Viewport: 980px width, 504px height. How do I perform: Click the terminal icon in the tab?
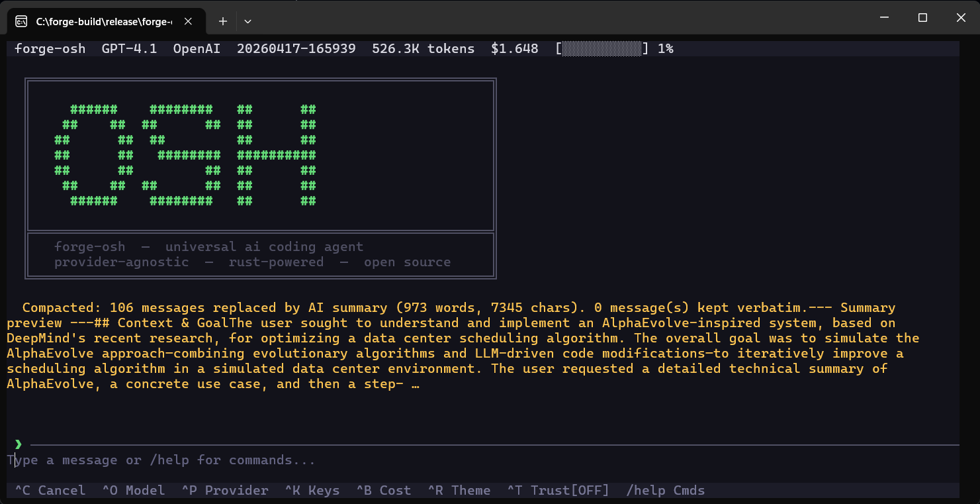click(21, 21)
